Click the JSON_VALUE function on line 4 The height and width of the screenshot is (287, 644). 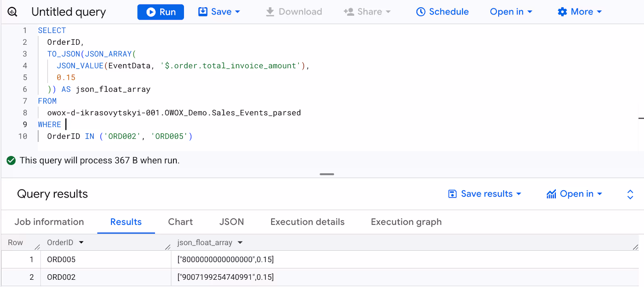pos(80,66)
